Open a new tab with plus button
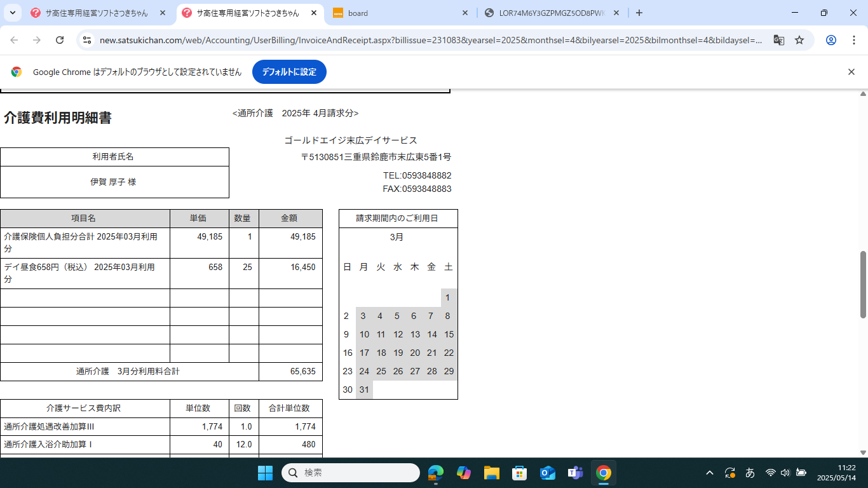The width and height of the screenshot is (868, 488). (x=639, y=13)
